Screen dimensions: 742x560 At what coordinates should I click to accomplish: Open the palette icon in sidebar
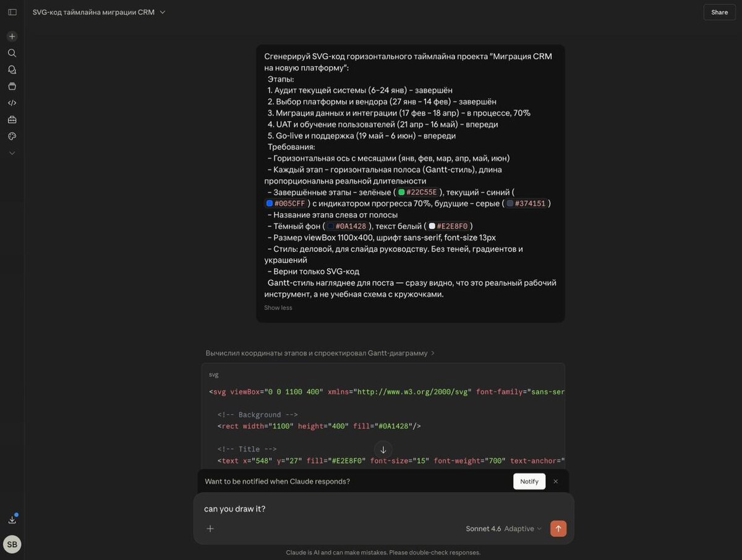pyautogui.click(x=12, y=136)
